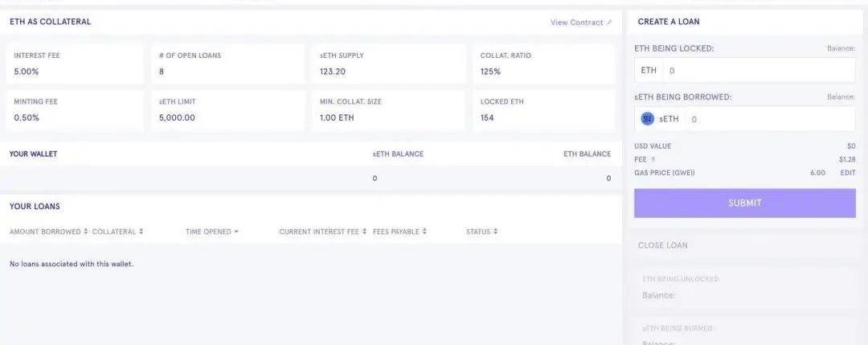Sort loans by Status column

481,232
